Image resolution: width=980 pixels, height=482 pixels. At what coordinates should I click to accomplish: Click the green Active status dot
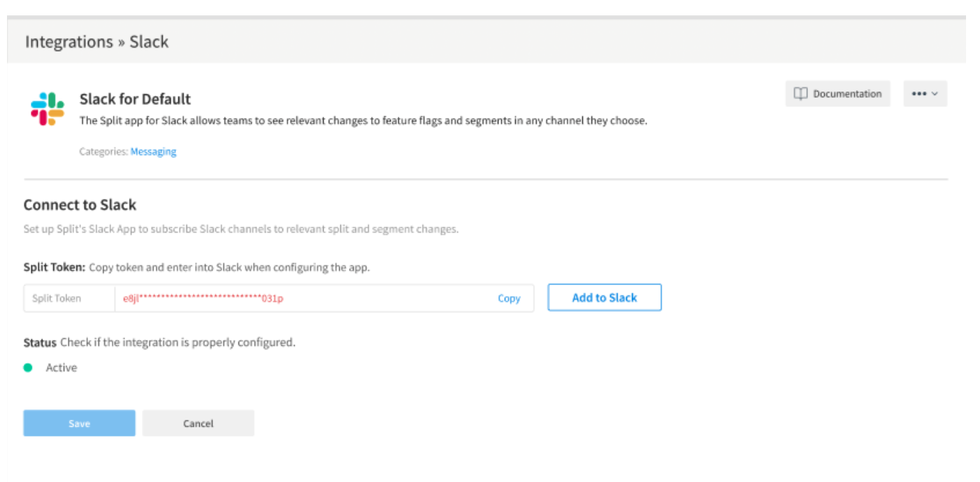(x=28, y=367)
